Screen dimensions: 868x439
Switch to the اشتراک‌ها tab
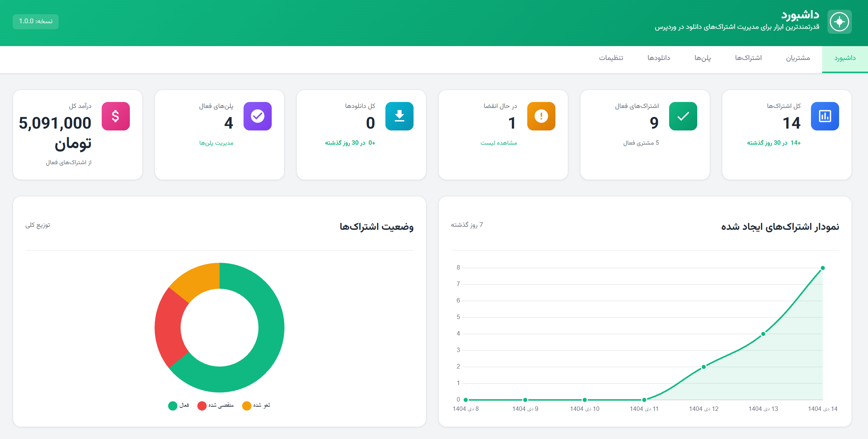point(748,58)
